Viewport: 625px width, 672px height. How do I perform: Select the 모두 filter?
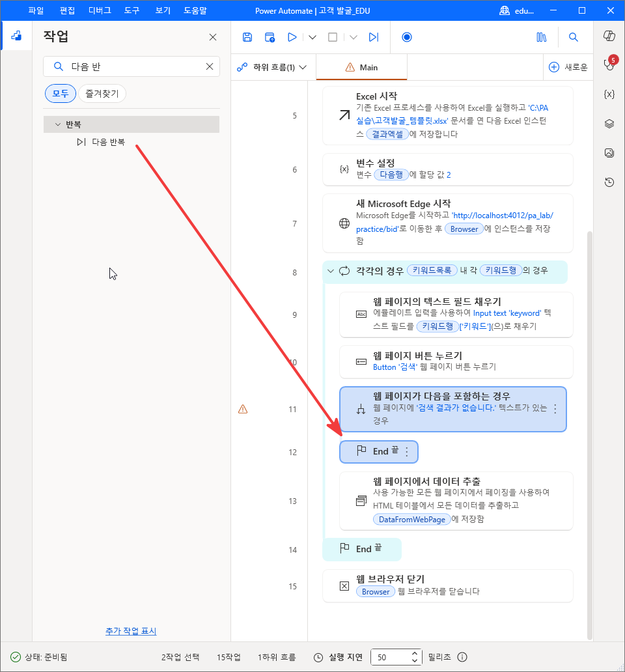coord(61,93)
